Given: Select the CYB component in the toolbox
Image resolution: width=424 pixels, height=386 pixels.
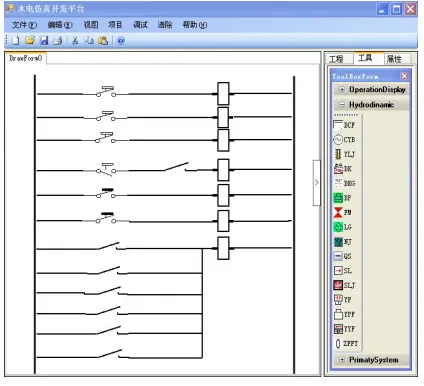Looking at the screenshot, I should [x=344, y=140].
